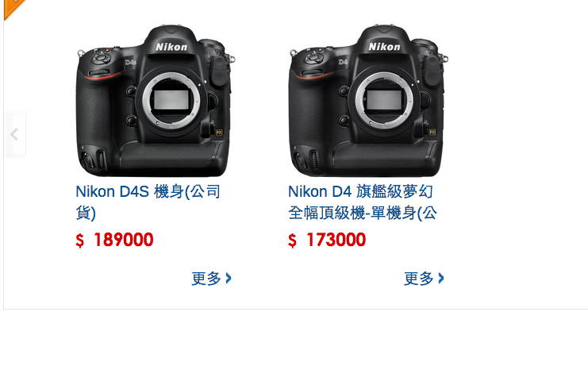Open the Nikon D4 camera product image
Screen dimensions: 588x381
point(368,101)
